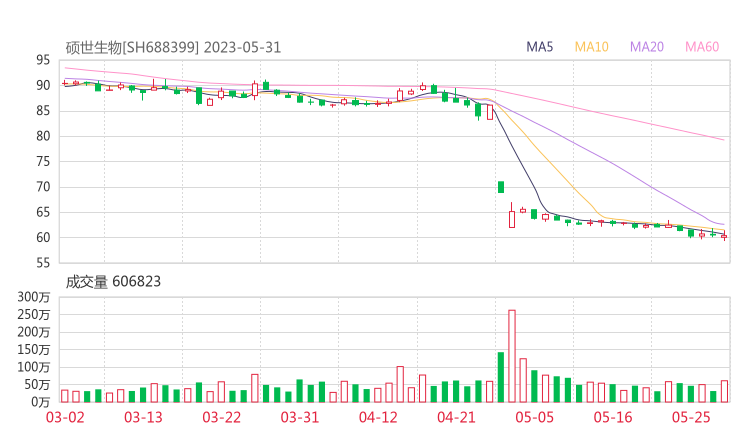
Task: Click the 03-22 date label
Action: 222,417
